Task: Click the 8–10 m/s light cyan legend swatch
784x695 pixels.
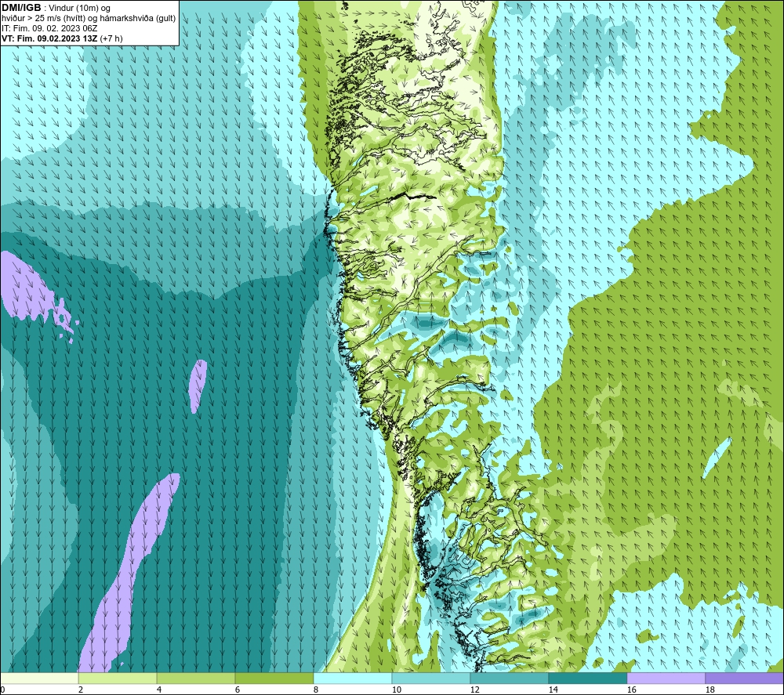Action: pyautogui.click(x=353, y=679)
